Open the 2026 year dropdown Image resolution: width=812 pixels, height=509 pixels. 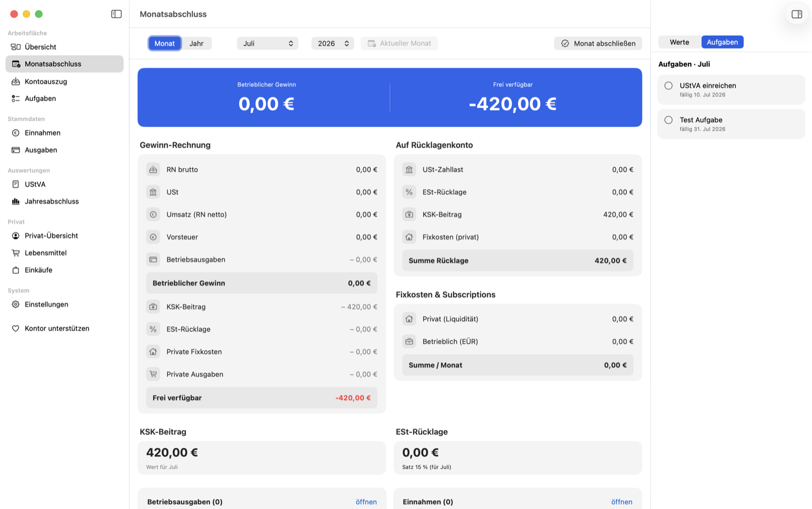(x=332, y=43)
